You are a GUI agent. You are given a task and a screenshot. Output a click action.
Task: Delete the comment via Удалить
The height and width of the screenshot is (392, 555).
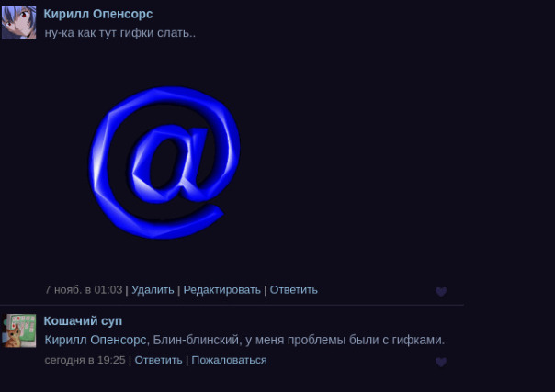(153, 290)
